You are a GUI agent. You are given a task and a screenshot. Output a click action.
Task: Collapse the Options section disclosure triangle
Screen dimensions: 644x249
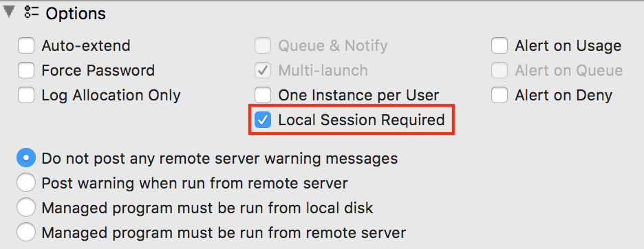(x=9, y=12)
